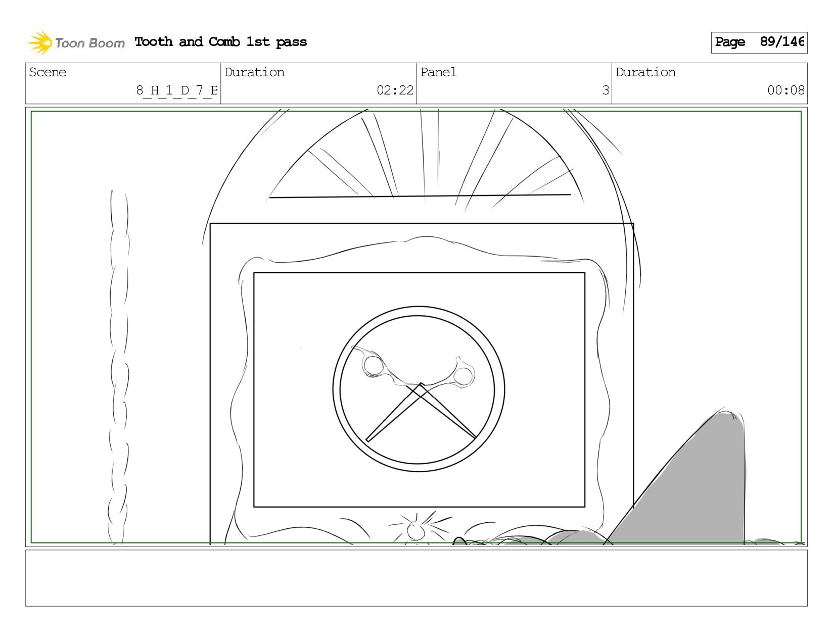Viewport: 834px width, 644px height.
Task: Select the 'Scene' header label
Action: click(48, 72)
